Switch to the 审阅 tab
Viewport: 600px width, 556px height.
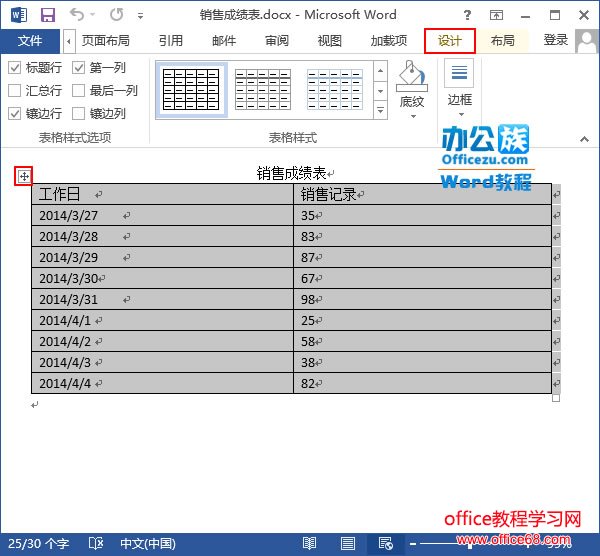(x=277, y=41)
